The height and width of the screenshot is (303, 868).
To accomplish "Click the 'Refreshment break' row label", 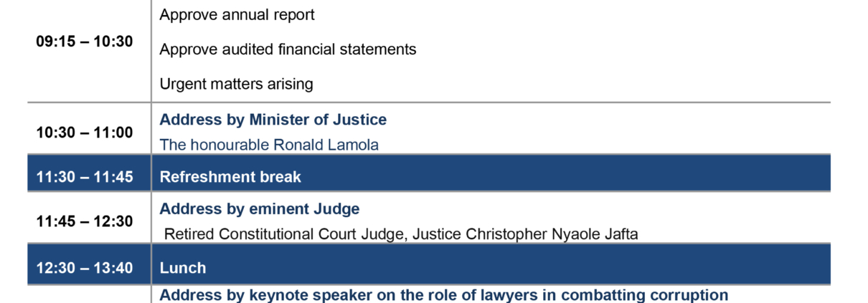I will 230,177.
